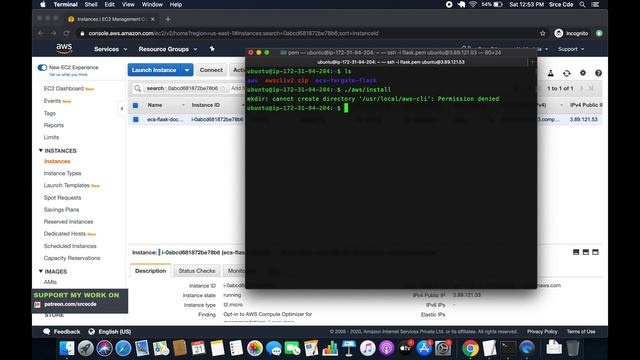Bookmark this page with the star icon
The height and width of the screenshot is (360, 640).
click(542, 33)
